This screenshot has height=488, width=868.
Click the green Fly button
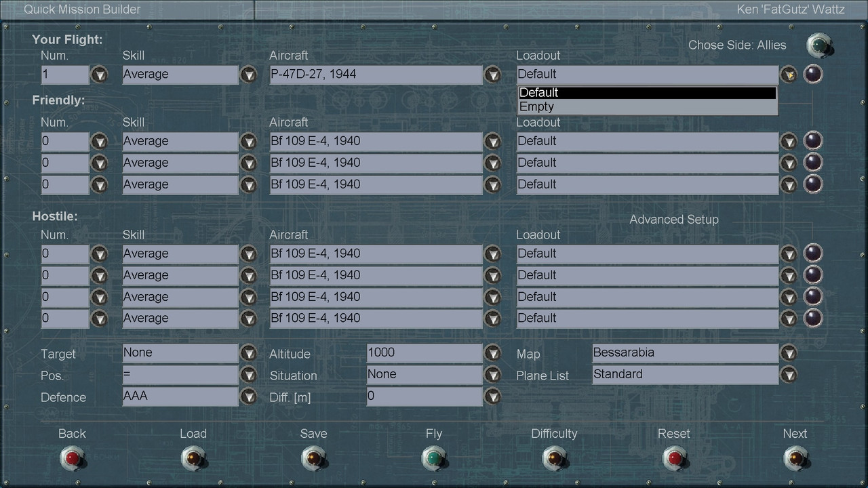tap(433, 459)
